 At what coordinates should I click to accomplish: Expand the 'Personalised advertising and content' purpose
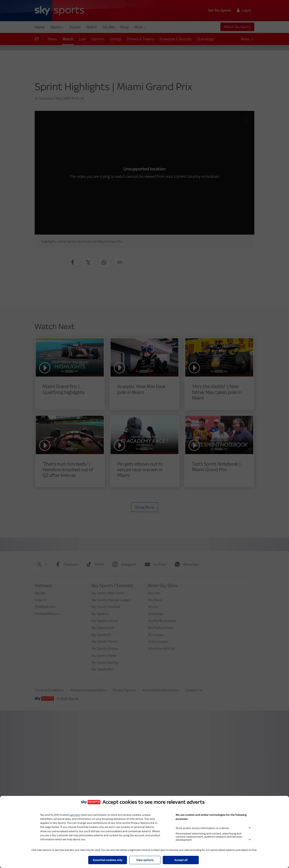[249, 839]
